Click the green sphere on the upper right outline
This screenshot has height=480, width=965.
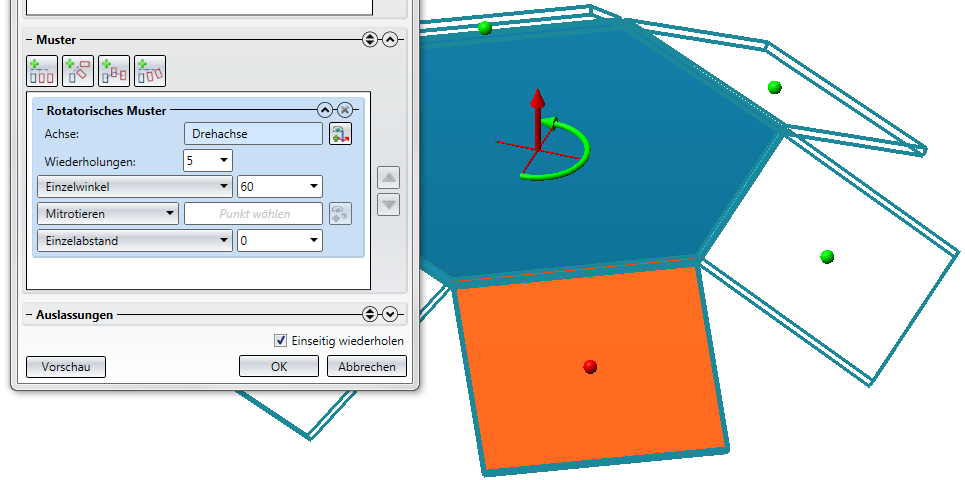click(x=775, y=87)
